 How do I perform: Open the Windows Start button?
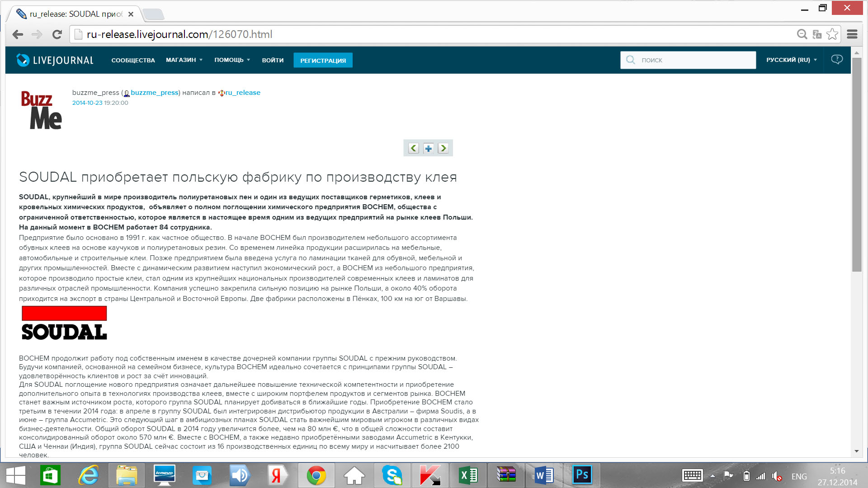point(15,475)
